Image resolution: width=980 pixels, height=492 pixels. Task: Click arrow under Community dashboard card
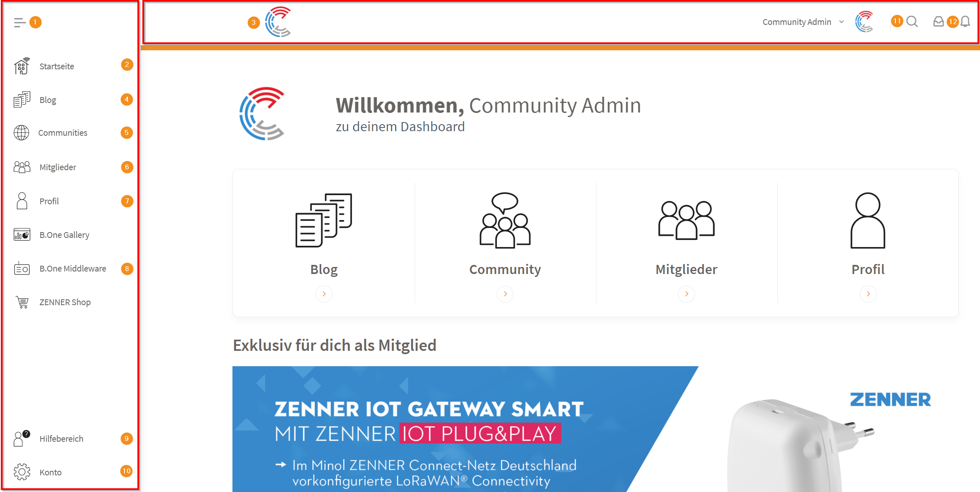coord(505,294)
